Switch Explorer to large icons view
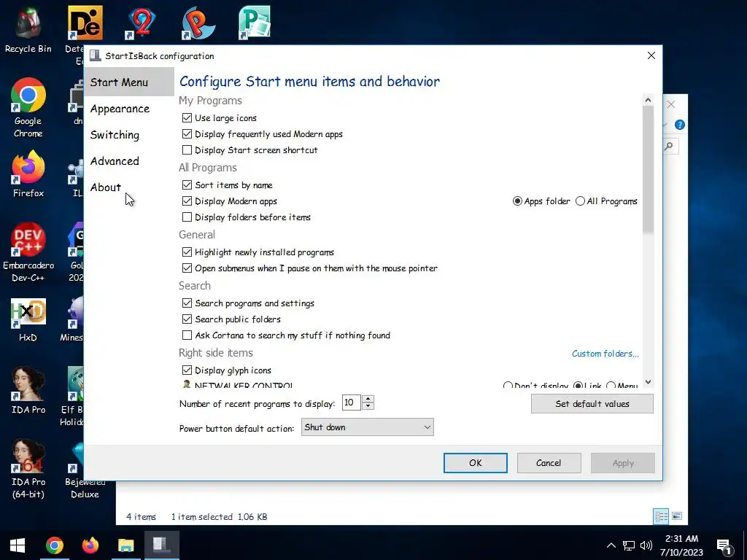The height and width of the screenshot is (560, 747). [676, 516]
